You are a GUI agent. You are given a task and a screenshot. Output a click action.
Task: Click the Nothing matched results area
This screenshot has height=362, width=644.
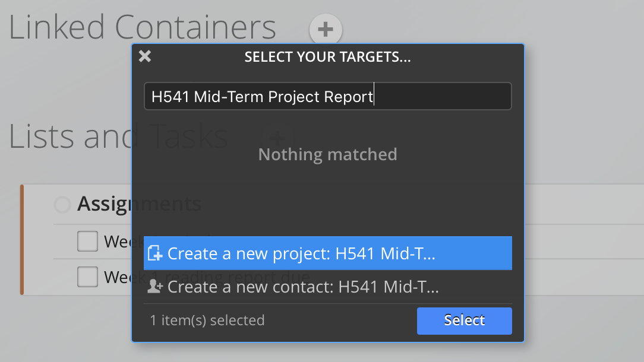(328, 154)
